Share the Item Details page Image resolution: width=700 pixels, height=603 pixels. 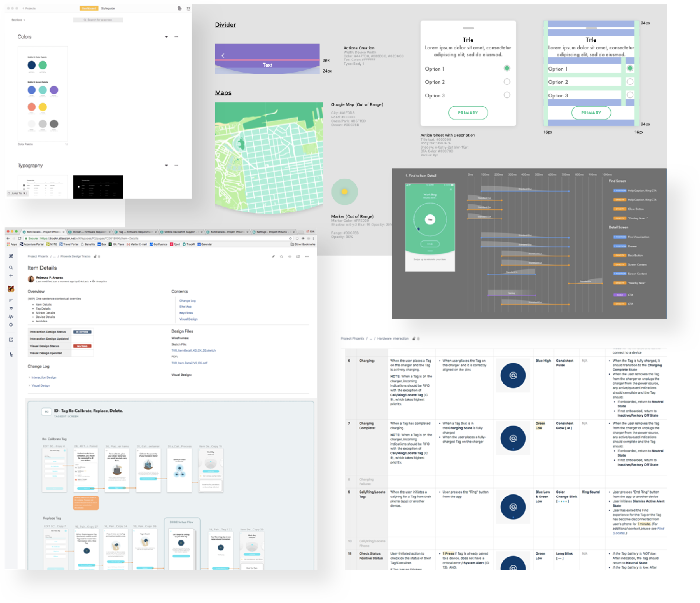298,256
